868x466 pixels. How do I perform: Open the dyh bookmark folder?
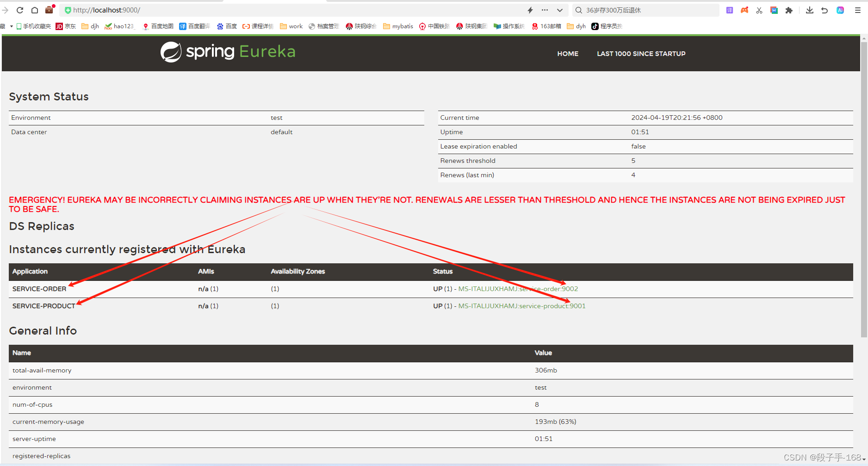pos(577,26)
